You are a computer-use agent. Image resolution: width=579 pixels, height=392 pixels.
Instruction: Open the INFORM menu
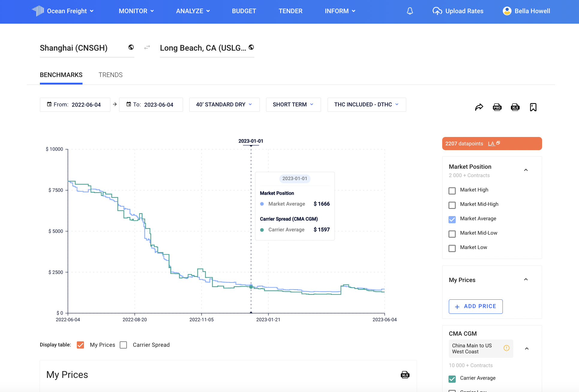[340, 11]
